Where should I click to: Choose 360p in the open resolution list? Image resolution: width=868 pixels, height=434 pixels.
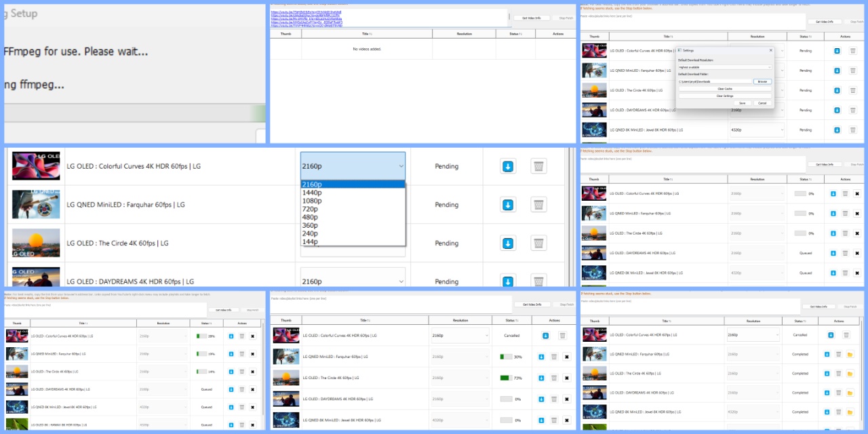coord(353,225)
